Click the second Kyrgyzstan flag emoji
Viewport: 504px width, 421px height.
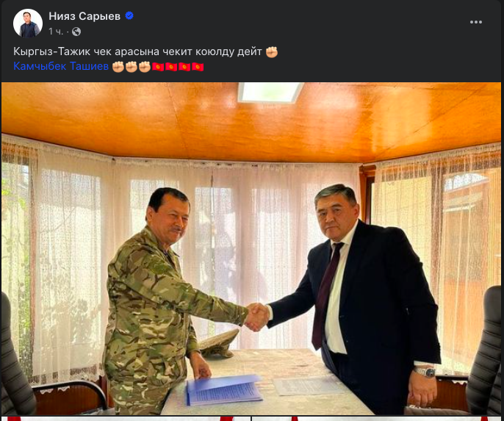pos(171,67)
